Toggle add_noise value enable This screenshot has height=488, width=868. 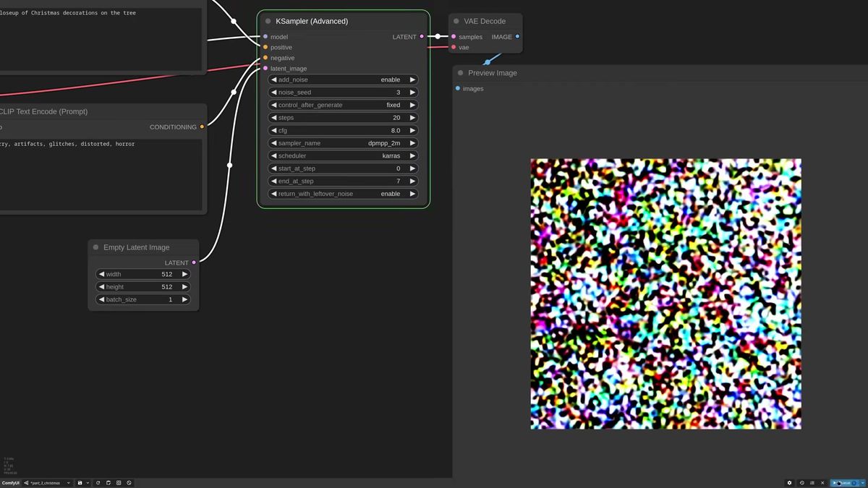pyautogui.click(x=391, y=80)
